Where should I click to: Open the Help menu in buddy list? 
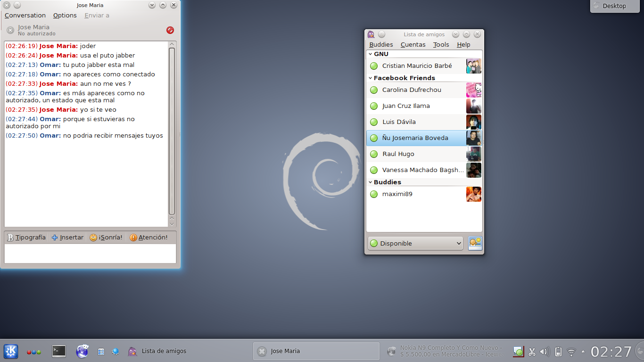tap(463, 45)
